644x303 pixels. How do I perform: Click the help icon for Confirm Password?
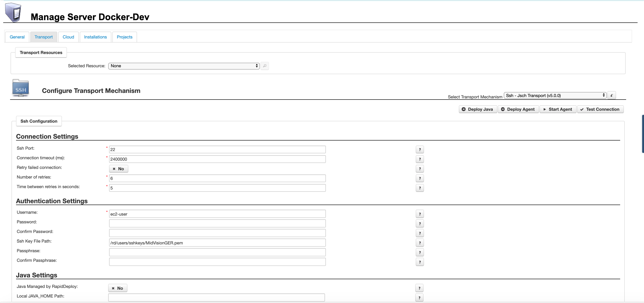(x=420, y=233)
